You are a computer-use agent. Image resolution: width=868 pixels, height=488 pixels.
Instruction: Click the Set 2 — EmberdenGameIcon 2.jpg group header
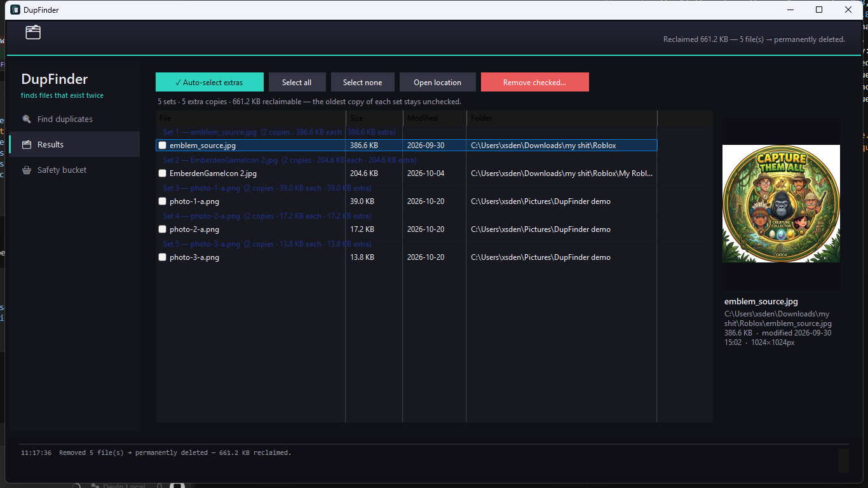pyautogui.click(x=290, y=160)
